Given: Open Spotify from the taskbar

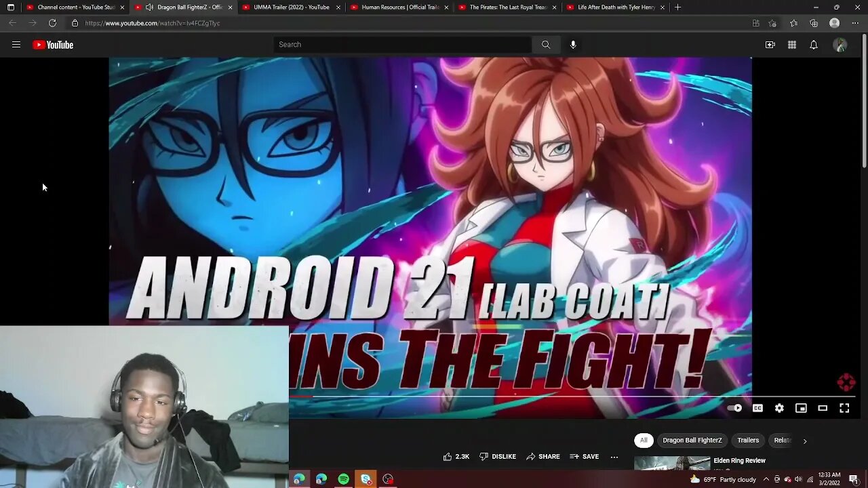Looking at the screenshot, I should [x=344, y=479].
